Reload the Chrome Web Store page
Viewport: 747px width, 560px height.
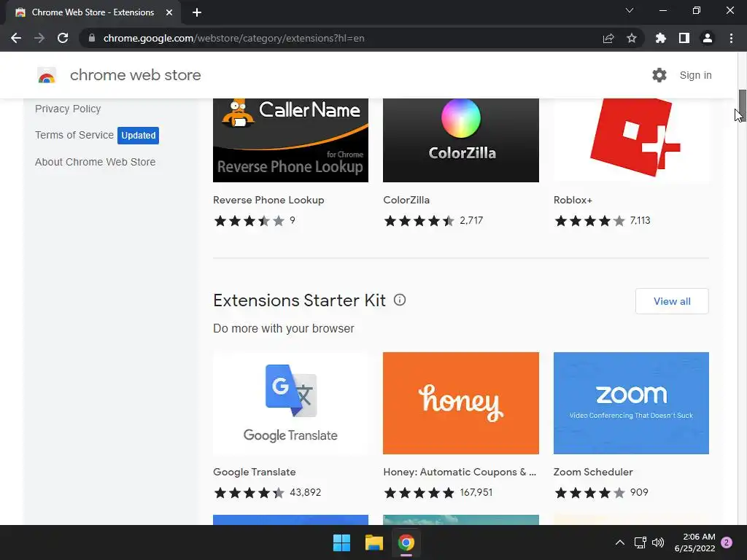pos(63,38)
